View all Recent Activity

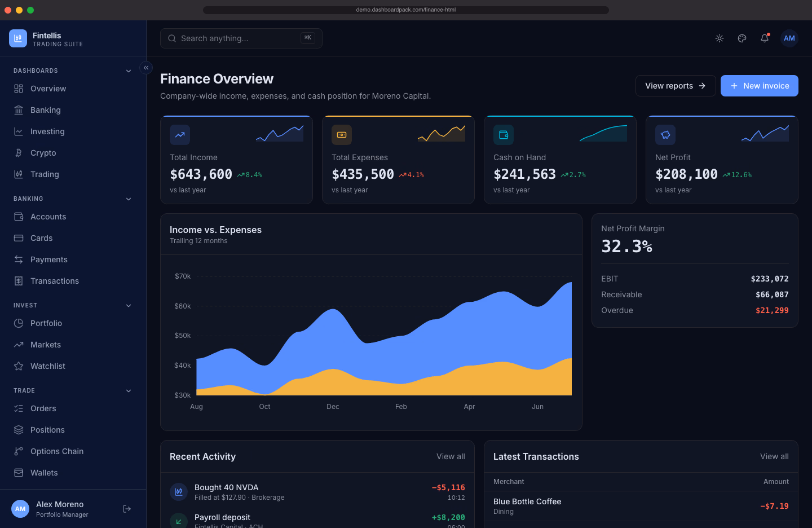(451, 456)
